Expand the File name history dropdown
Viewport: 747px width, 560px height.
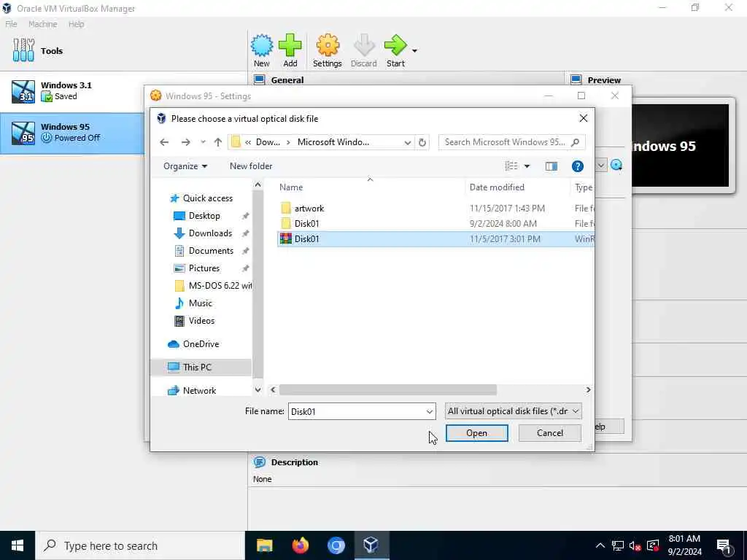429,412
